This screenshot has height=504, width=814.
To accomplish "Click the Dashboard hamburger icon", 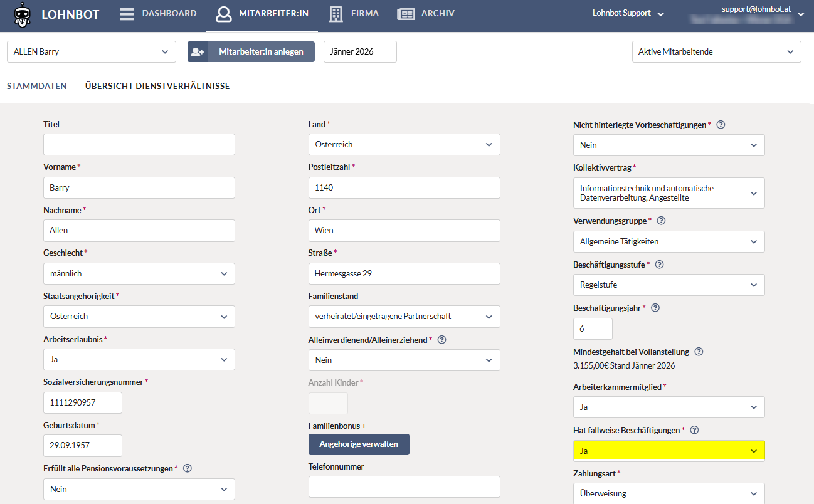I will coord(127,14).
